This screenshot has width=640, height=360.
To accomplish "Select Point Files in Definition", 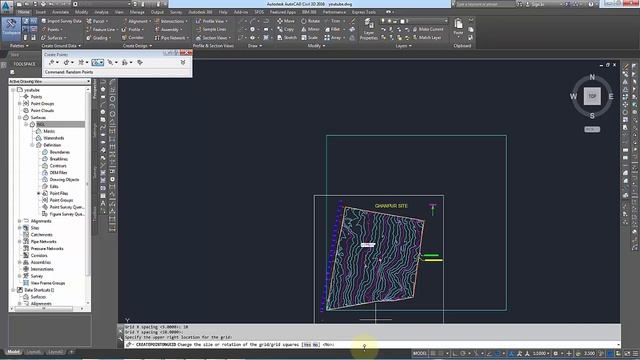I will point(59,193).
